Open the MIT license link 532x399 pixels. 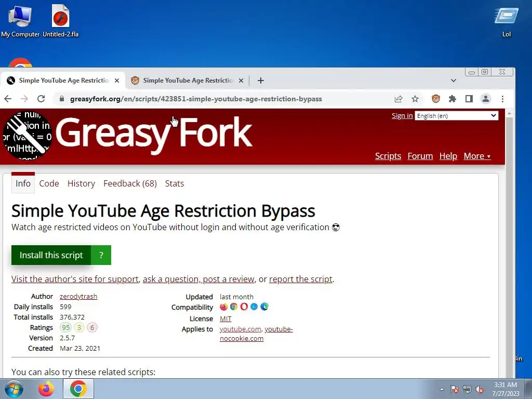[225, 319]
